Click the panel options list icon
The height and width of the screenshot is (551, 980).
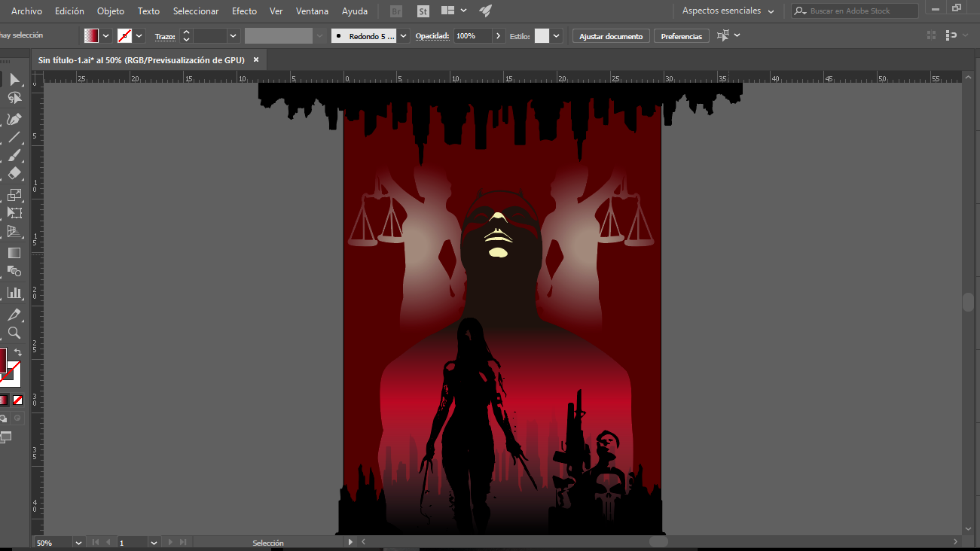coord(952,35)
